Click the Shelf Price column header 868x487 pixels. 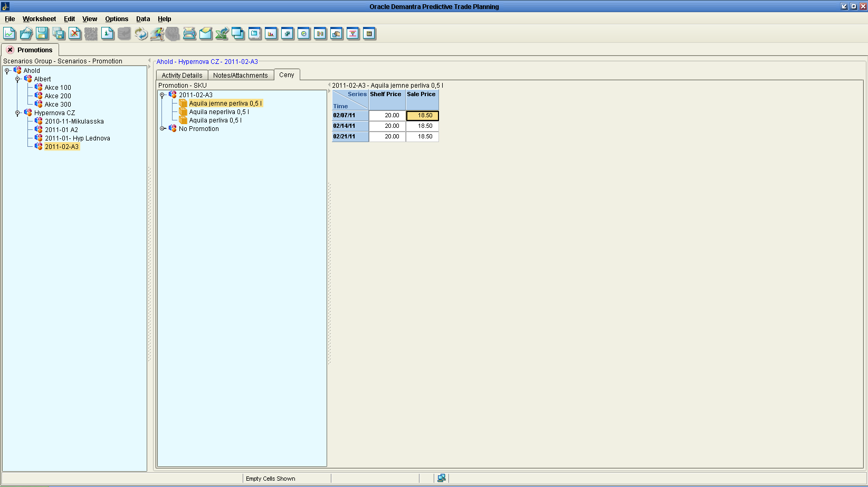[387, 100]
